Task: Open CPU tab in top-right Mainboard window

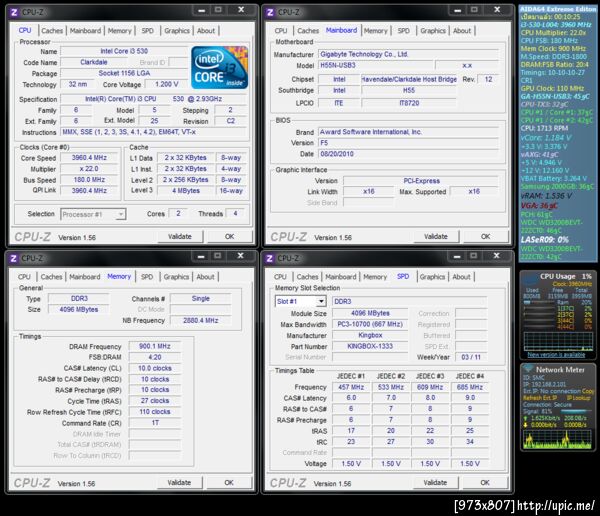Action: (280, 31)
